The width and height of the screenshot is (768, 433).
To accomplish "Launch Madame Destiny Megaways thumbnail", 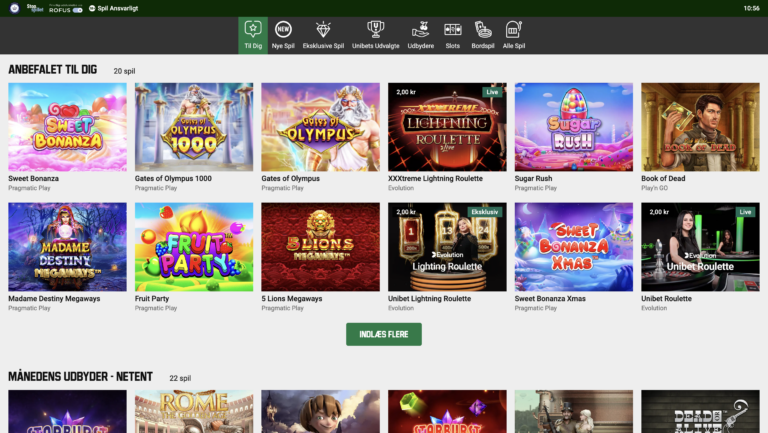I will pos(68,247).
